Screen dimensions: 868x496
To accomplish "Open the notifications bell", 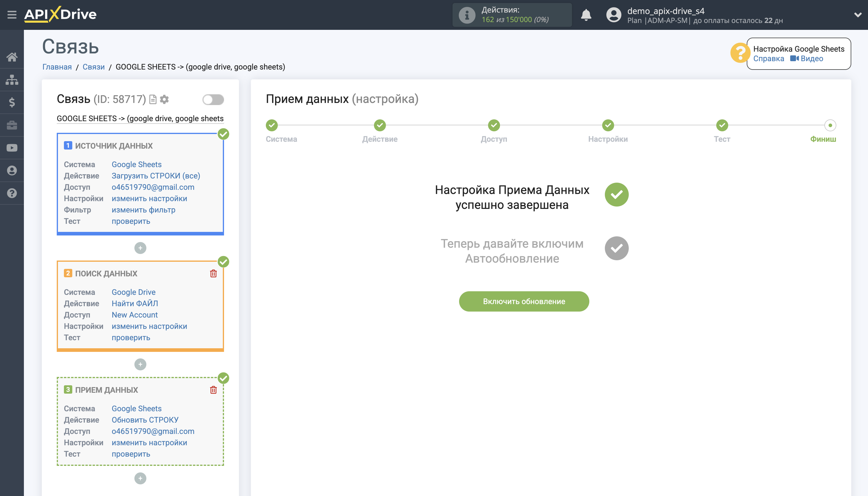I will click(x=586, y=15).
